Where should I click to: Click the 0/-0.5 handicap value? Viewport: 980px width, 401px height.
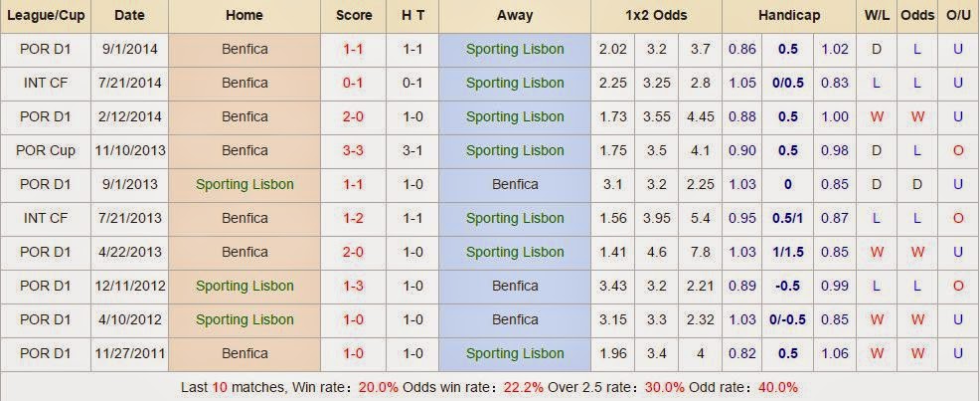click(788, 319)
